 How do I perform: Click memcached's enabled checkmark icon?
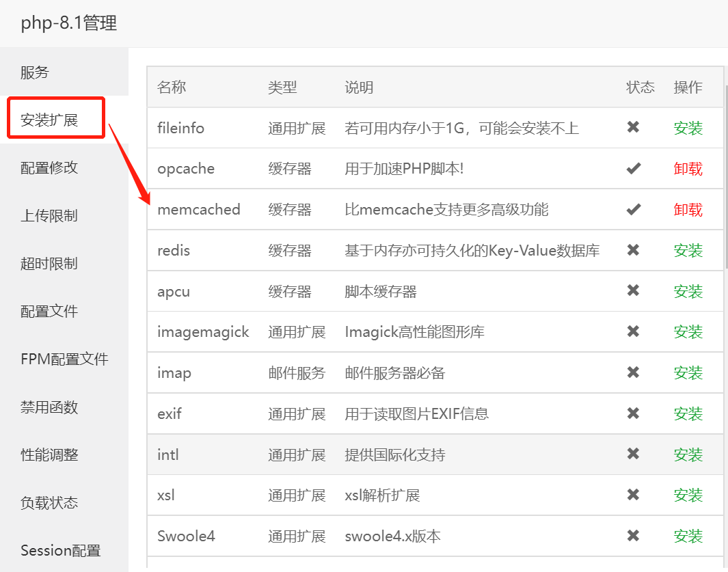[x=634, y=209]
